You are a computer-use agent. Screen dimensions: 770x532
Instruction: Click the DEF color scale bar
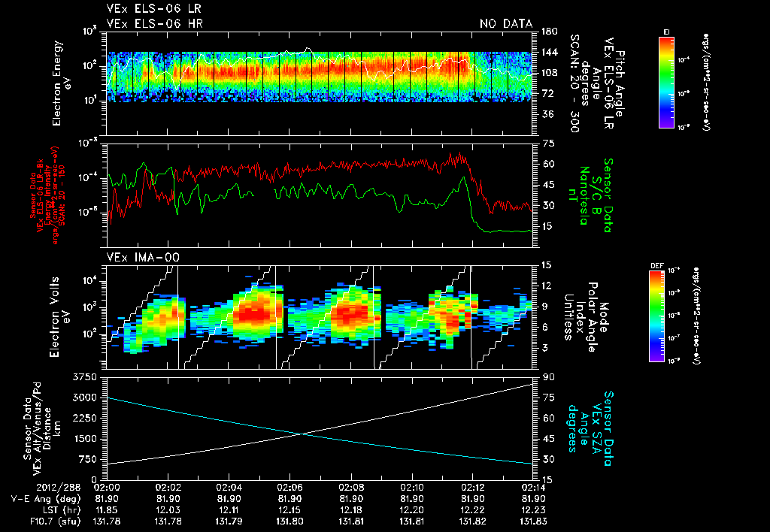656,316
